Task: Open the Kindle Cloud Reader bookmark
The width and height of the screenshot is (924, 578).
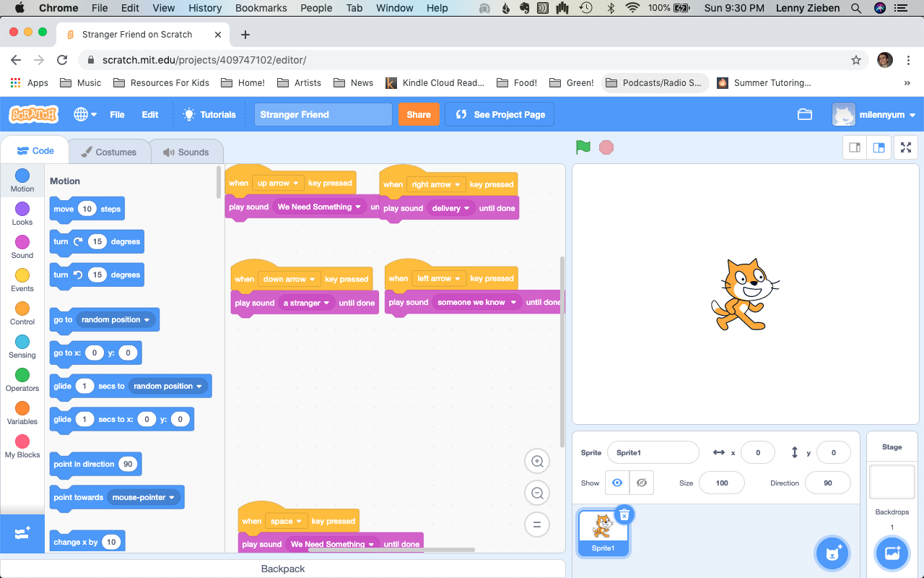Action: [435, 83]
